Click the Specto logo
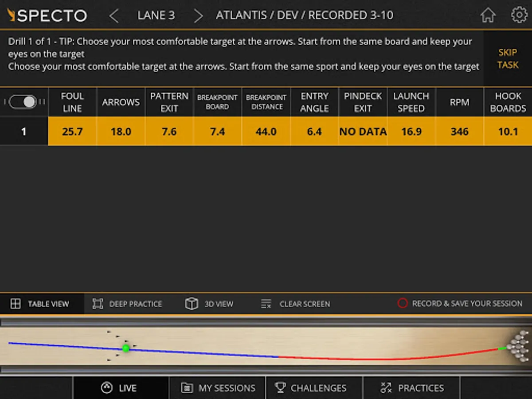This screenshot has height=399, width=532. point(47,16)
